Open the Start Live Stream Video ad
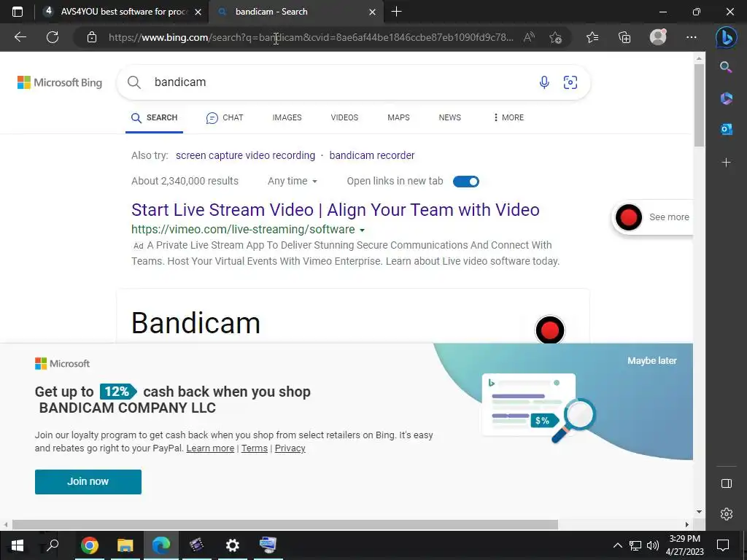This screenshot has width=747, height=560. click(336, 209)
